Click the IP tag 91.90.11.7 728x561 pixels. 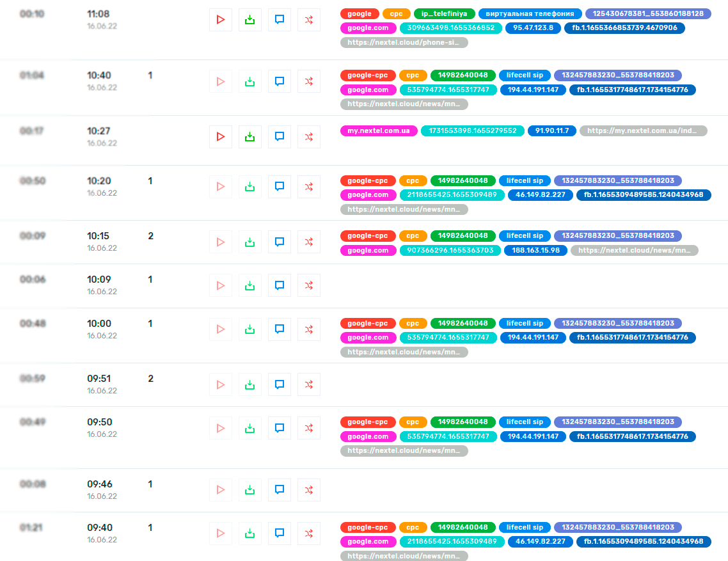[x=552, y=131]
